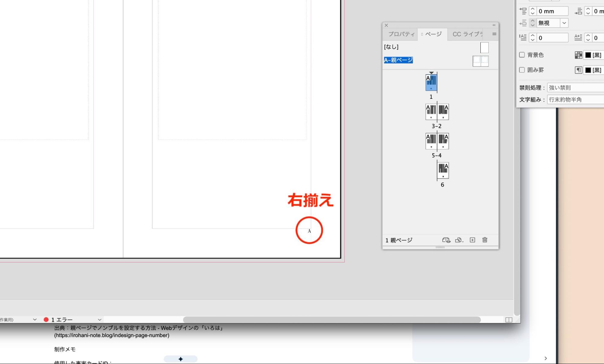
Task: Select the [なし] master row
Action: click(x=440, y=47)
